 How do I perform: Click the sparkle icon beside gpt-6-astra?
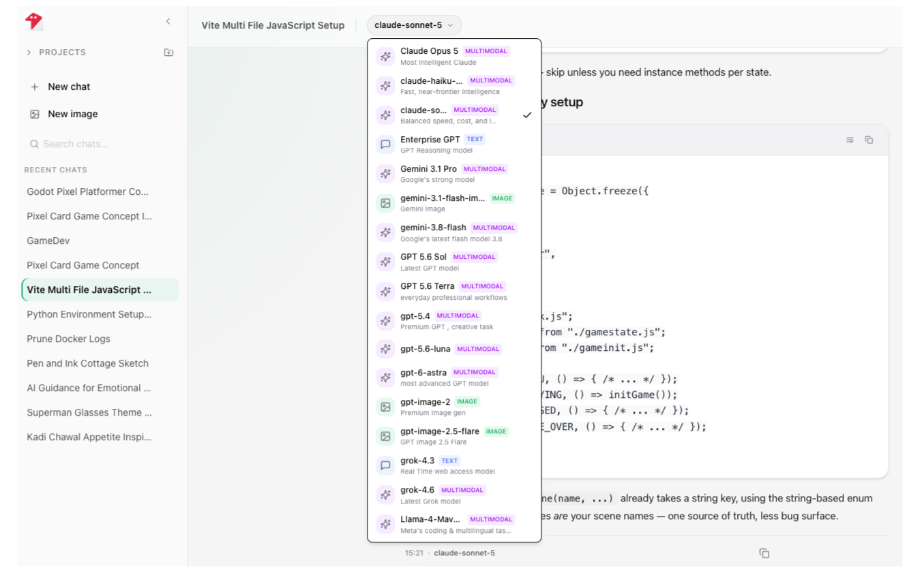click(x=385, y=377)
